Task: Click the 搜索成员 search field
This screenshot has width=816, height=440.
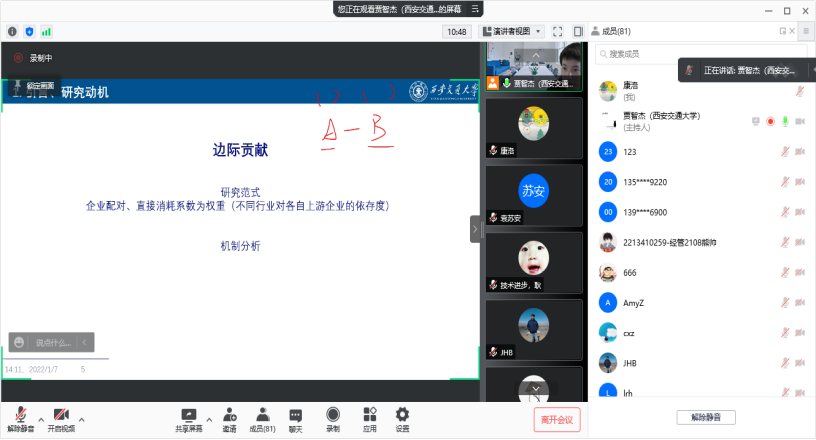Action: coord(698,54)
